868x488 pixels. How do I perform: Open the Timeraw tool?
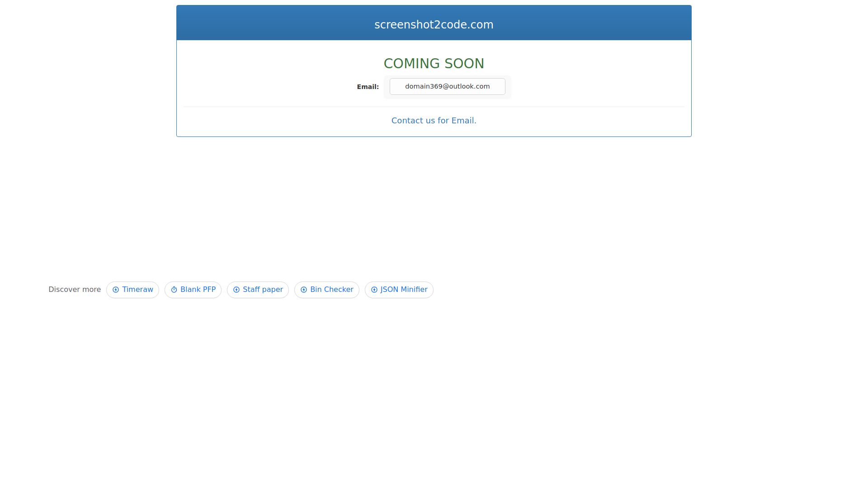(137, 290)
